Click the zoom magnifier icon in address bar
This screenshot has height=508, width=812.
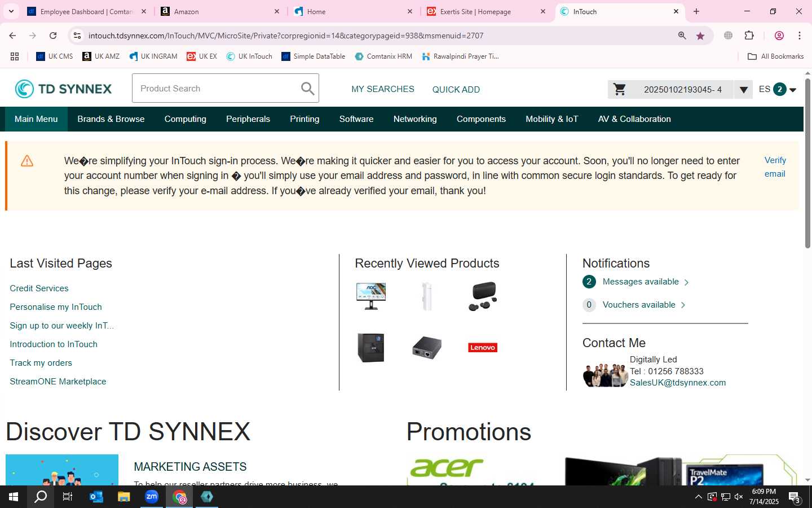[682, 36]
